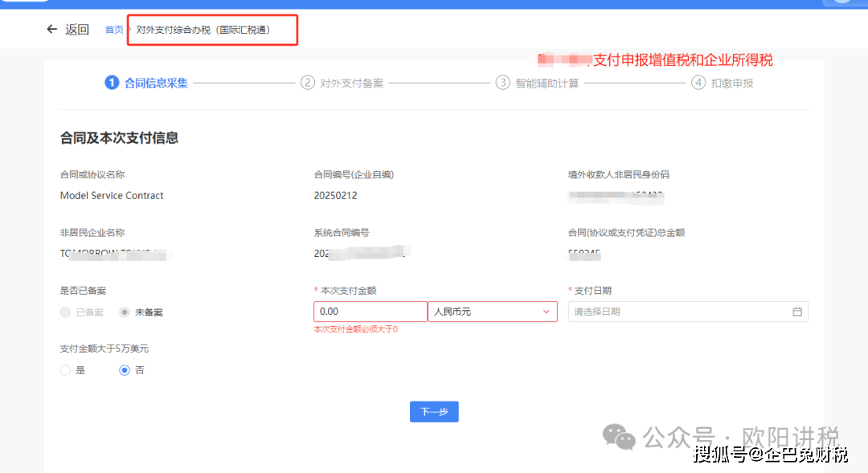Click the step 3 circle icon 智能辅助计算

[x=502, y=83]
